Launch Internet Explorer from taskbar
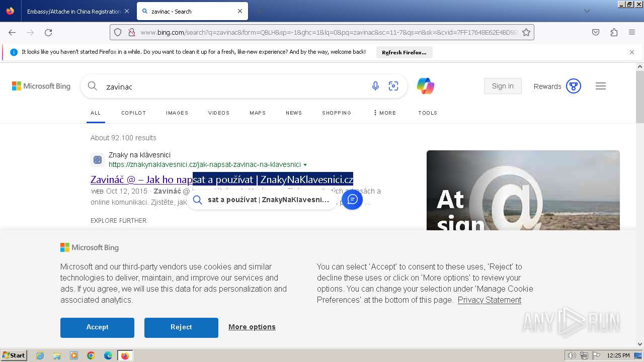644x362 pixels. tap(40, 355)
